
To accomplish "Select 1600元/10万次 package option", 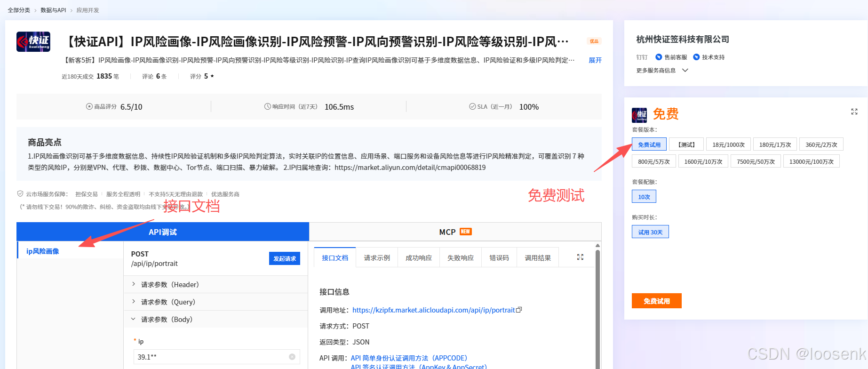I will click(703, 161).
